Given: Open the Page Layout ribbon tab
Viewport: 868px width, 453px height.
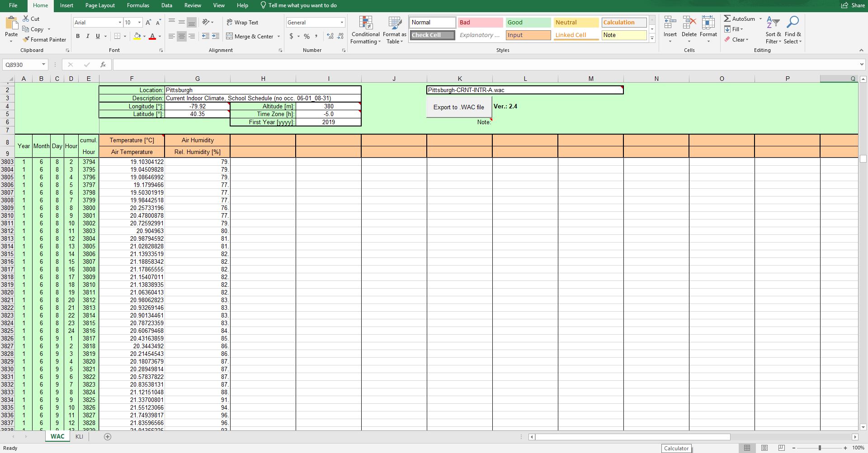Looking at the screenshot, I should click(x=100, y=5).
